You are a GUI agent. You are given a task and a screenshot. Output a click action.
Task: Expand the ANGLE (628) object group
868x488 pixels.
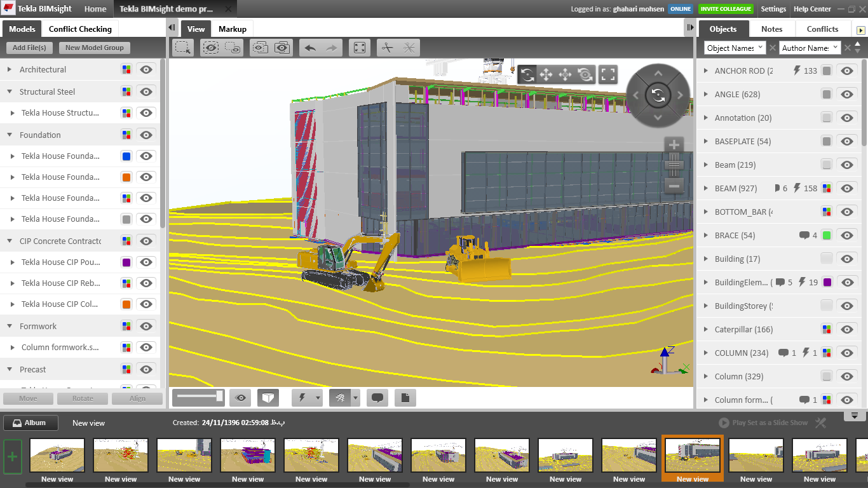(x=706, y=94)
